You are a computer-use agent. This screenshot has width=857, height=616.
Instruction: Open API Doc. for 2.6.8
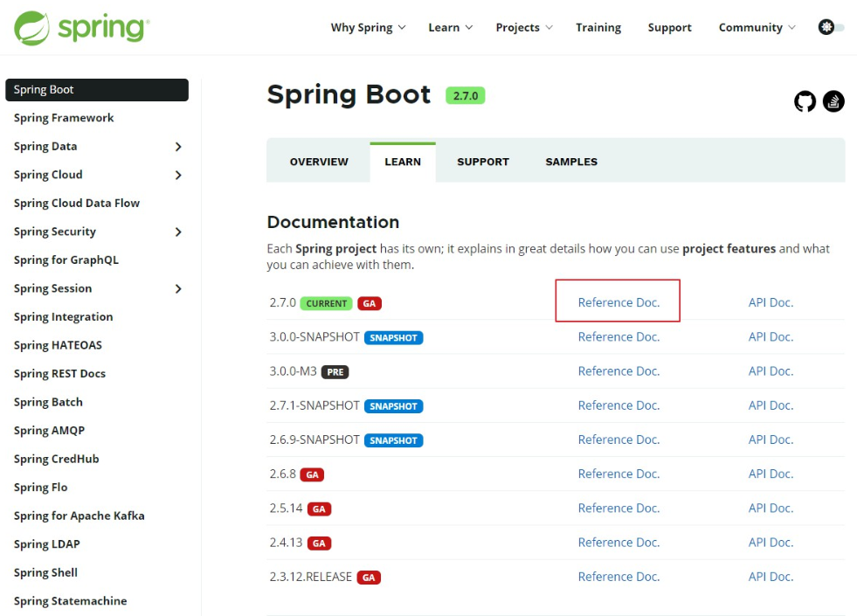[771, 474]
